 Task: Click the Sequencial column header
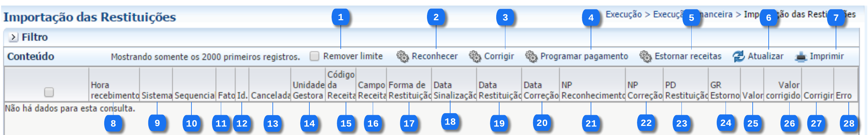click(x=194, y=96)
